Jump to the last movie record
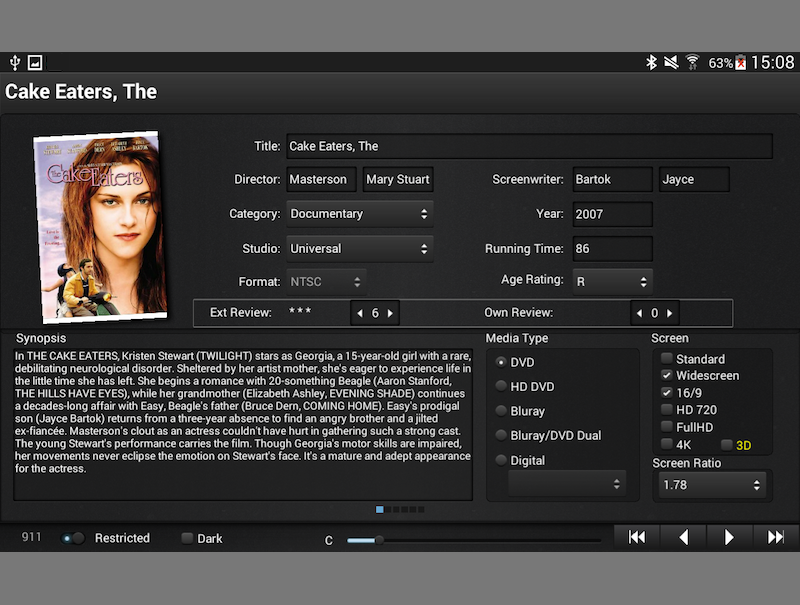Image resolution: width=800 pixels, height=605 pixels. click(775, 538)
